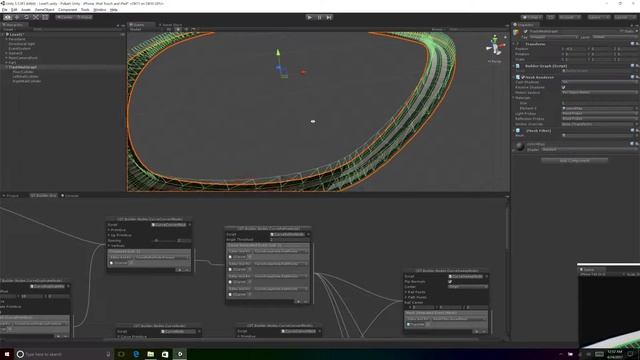Click the GameObject icon picker in Inspector
This screenshot has width=640, height=360.
517,32
